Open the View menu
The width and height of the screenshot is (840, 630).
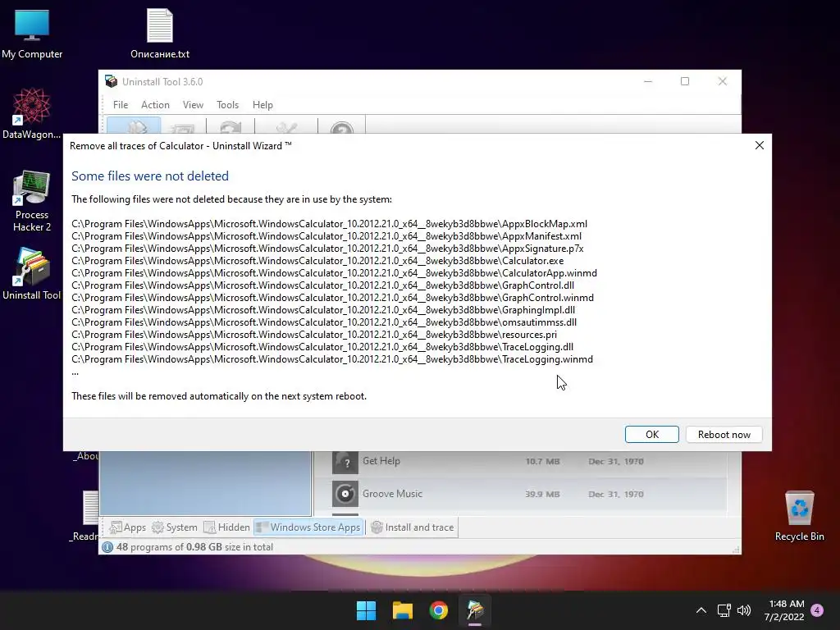193,105
